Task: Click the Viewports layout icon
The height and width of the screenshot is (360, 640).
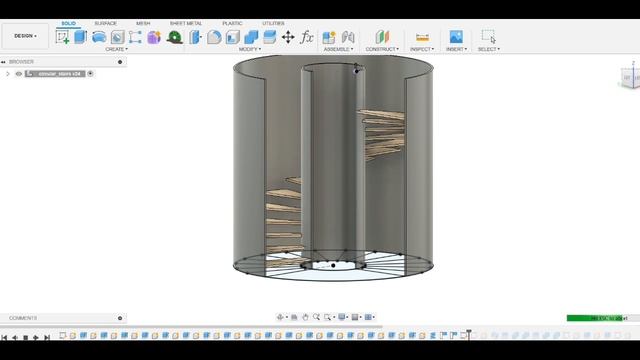Action: 368,317
